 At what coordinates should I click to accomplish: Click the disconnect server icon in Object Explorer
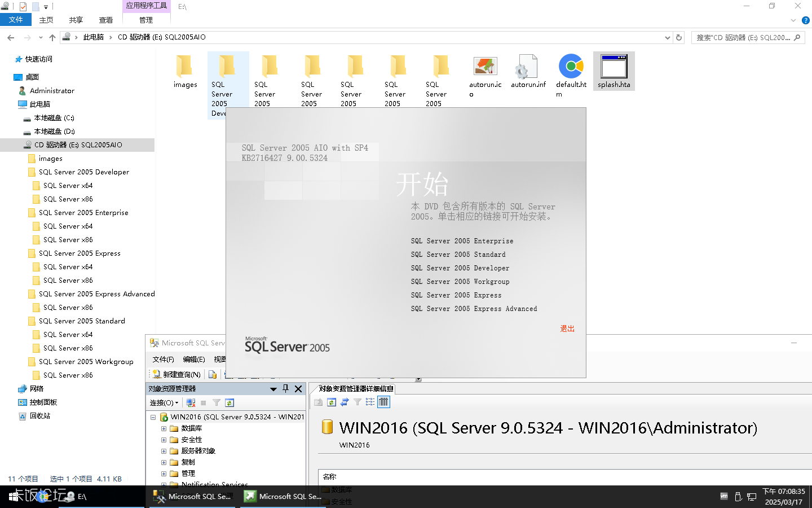[x=191, y=402]
